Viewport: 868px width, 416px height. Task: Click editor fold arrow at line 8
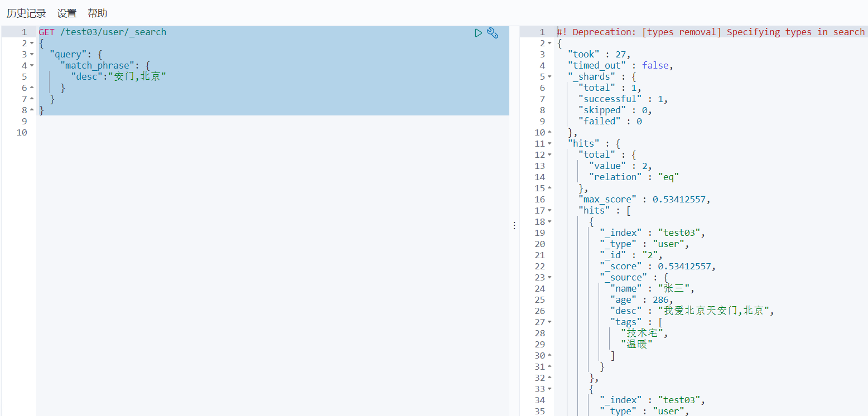click(x=32, y=110)
